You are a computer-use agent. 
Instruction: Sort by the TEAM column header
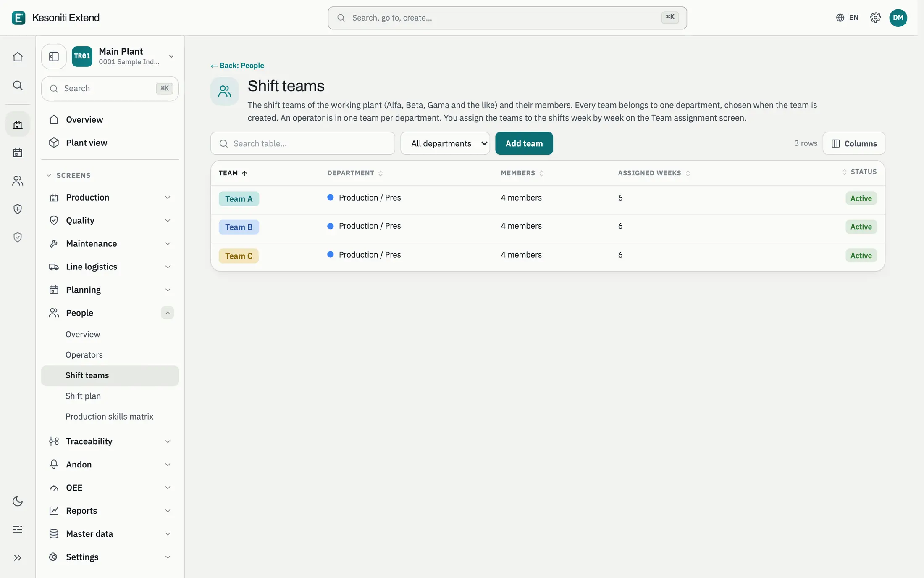(x=233, y=173)
